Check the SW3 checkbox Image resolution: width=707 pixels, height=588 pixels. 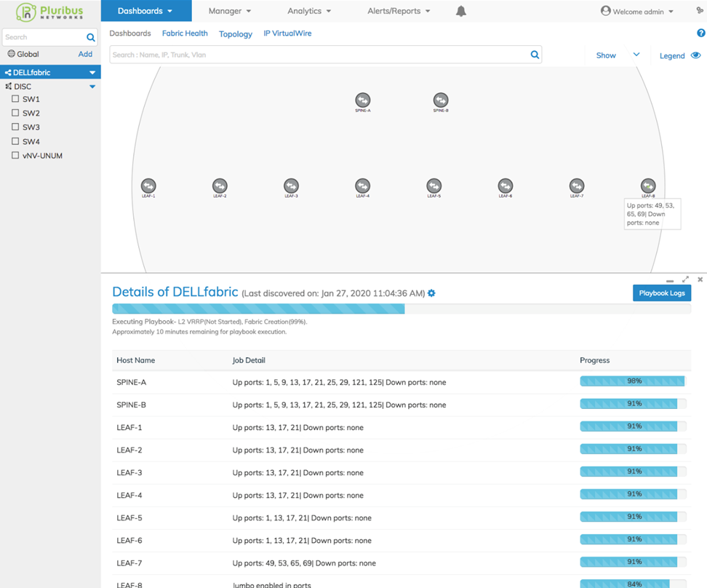click(15, 127)
